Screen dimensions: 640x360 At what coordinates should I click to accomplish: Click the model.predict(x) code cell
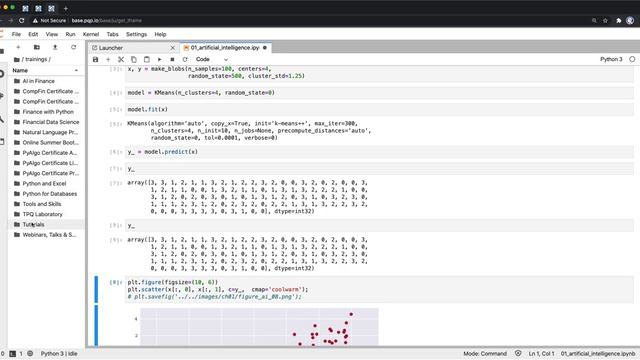click(x=379, y=152)
